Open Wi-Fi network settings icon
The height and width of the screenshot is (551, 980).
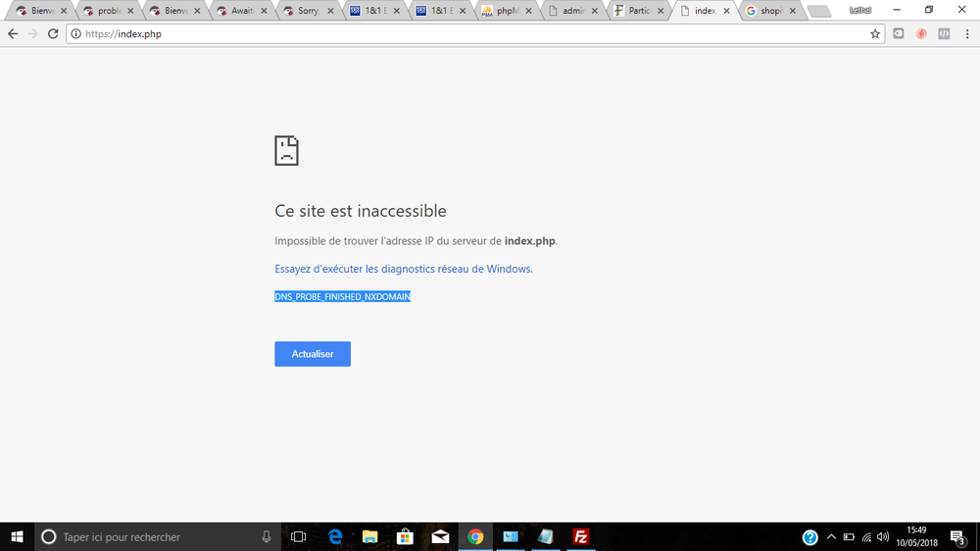tap(866, 536)
